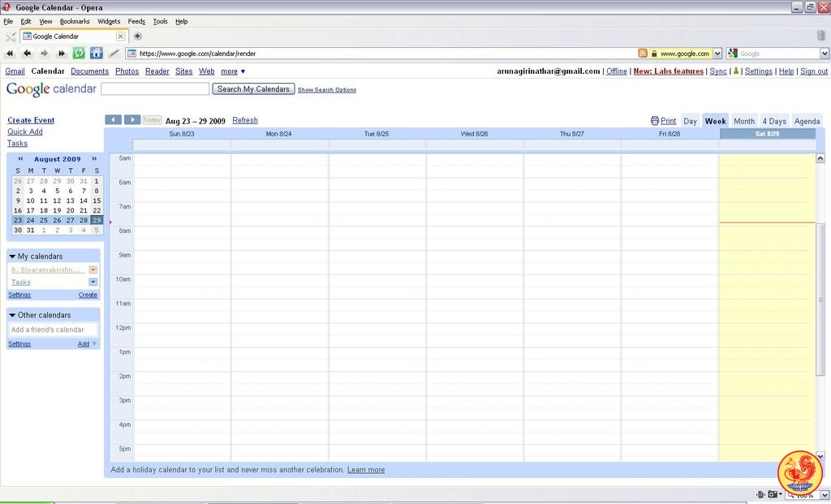Open address bar history dropdown
831x504 pixels.
click(717, 54)
